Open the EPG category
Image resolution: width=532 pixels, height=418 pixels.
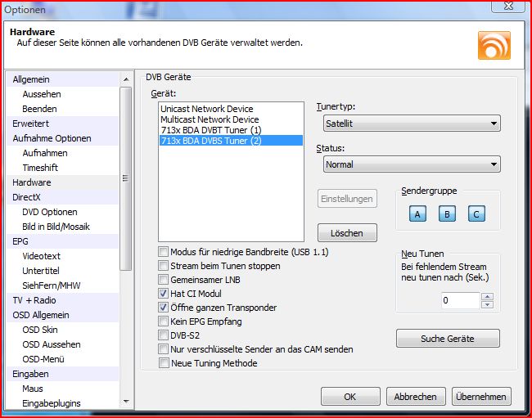click(x=62, y=241)
